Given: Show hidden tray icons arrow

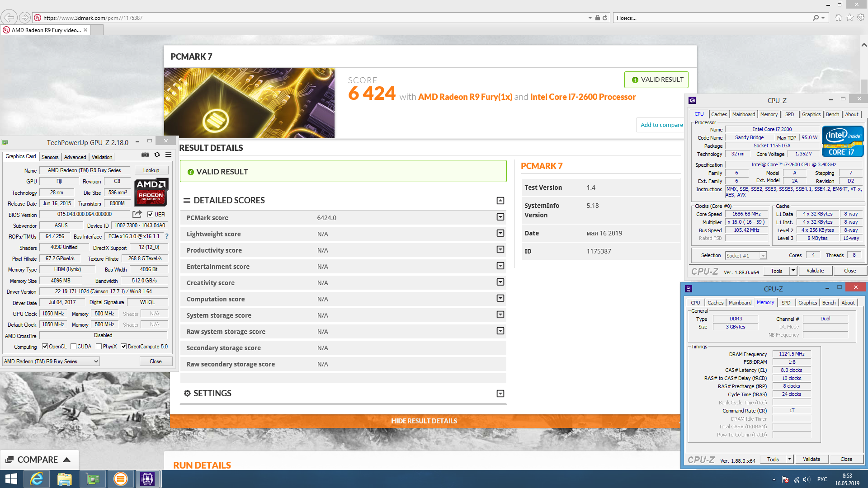Looking at the screenshot, I should (x=774, y=479).
